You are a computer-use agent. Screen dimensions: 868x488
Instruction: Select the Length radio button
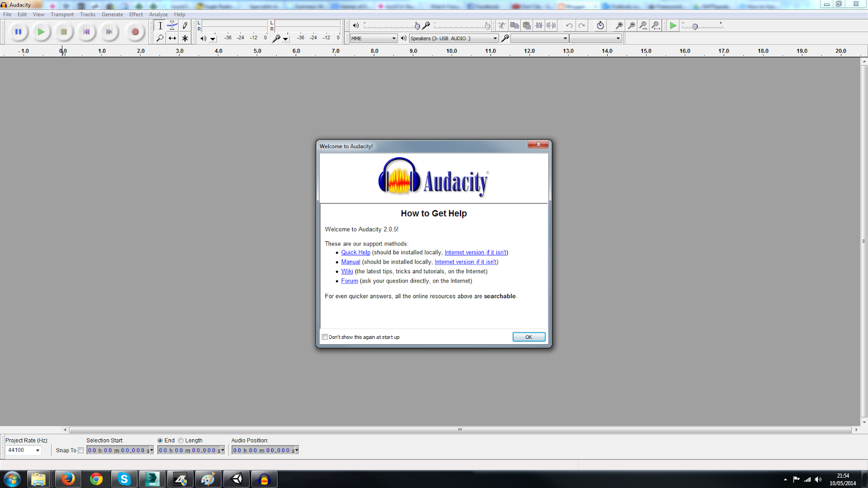[x=181, y=441]
